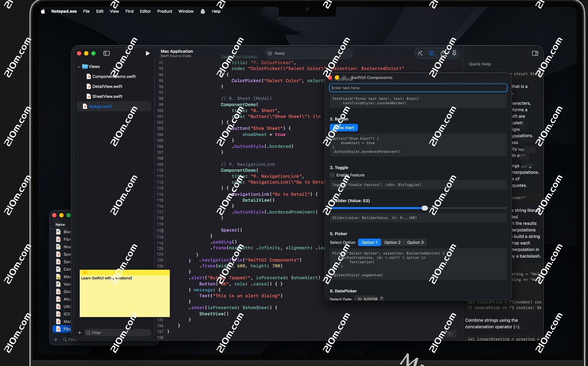
Task: Click the DatePicker date value field
Action: pyautogui.click(x=367, y=299)
